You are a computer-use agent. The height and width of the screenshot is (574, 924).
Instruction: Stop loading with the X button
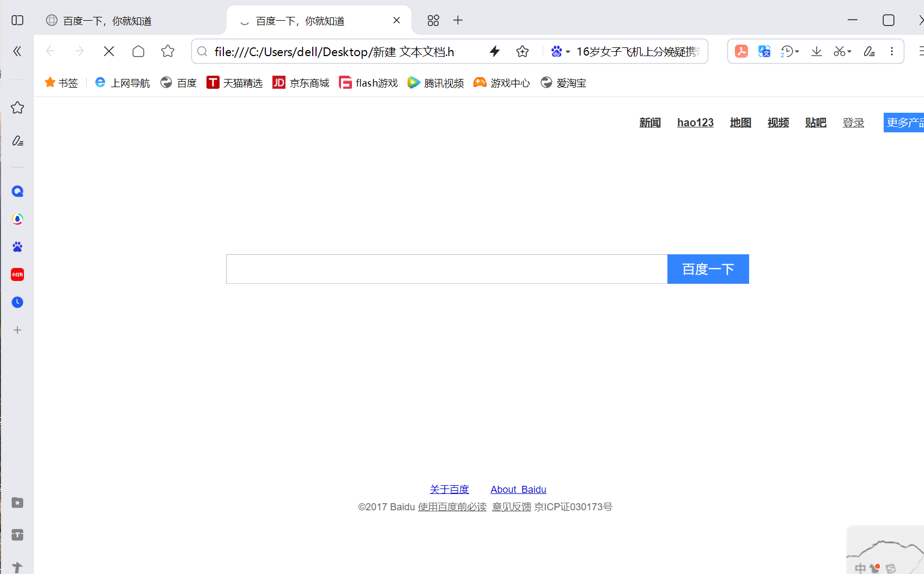(109, 51)
